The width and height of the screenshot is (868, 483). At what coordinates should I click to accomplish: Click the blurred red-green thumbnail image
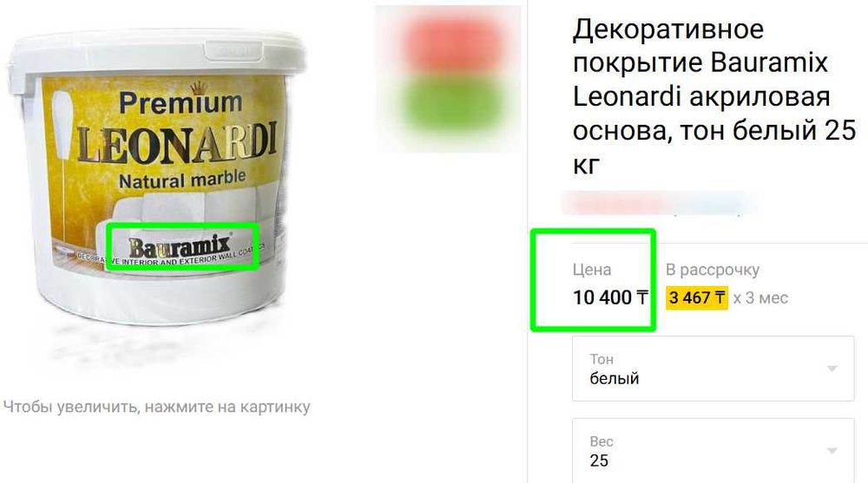coord(449,79)
